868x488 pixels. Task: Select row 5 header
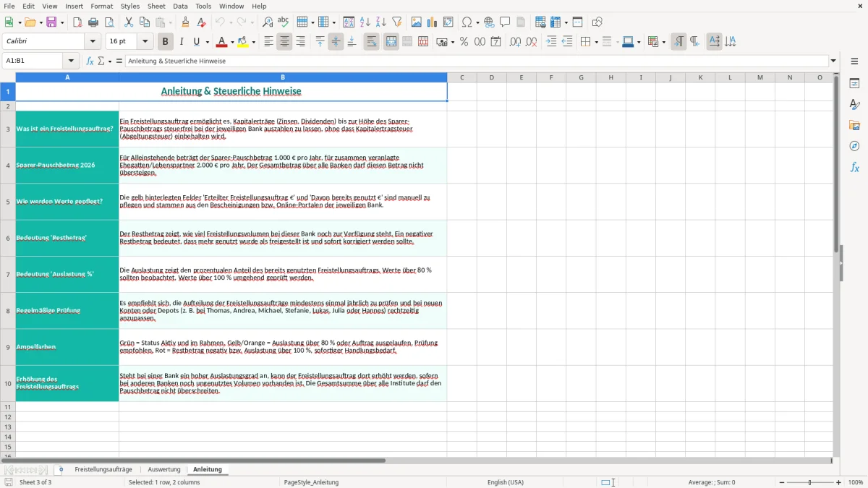coord(8,202)
